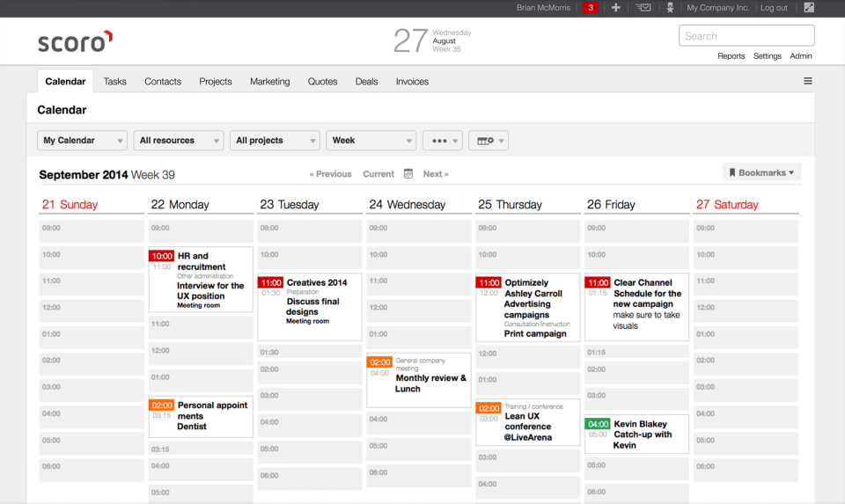
Task: Open the Week view dropdown
Action: coord(371,141)
